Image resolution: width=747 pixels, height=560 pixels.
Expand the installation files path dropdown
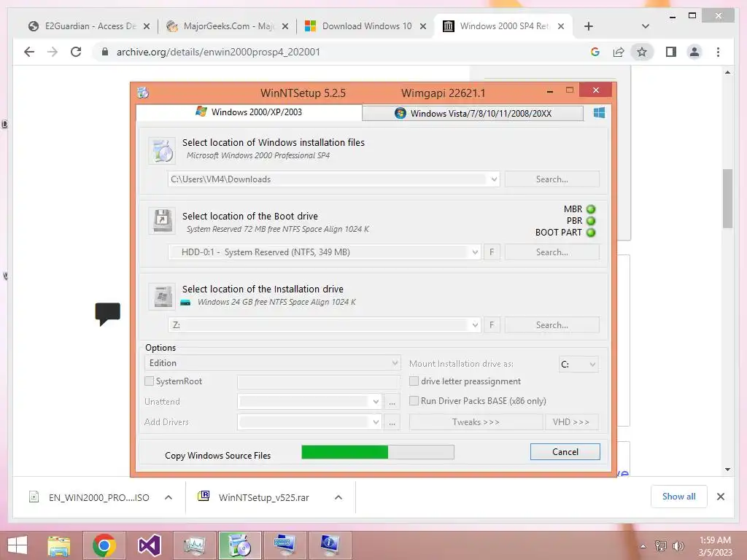[494, 179]
